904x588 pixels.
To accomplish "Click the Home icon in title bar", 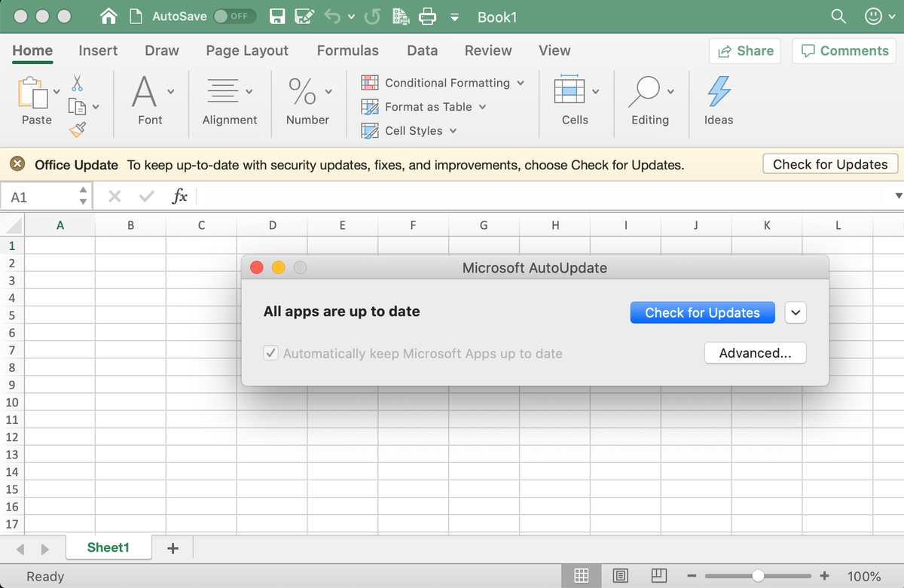I will tap(109, 17).
